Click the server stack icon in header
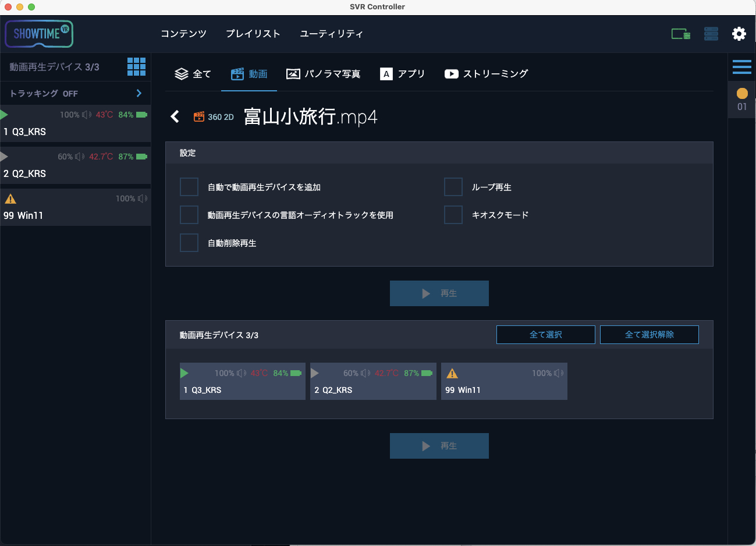The width and height of the screenshot is (756, 546). (x=711, y=34)
